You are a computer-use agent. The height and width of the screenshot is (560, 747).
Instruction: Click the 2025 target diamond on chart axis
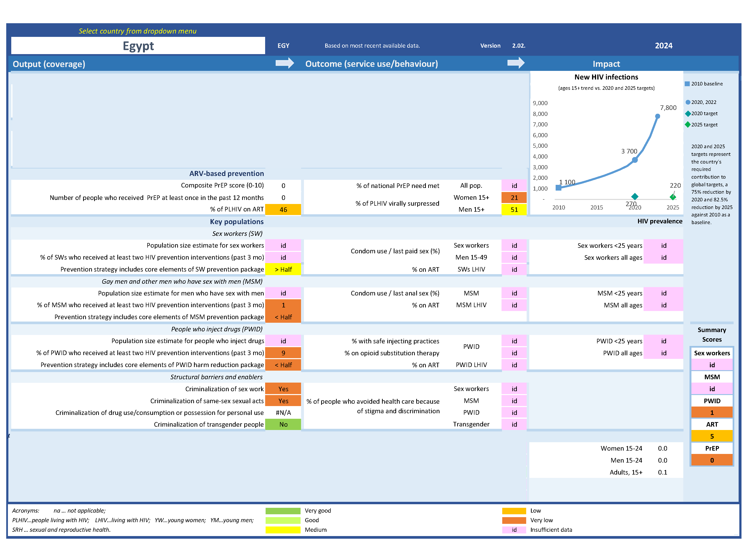tap(673, 197)
